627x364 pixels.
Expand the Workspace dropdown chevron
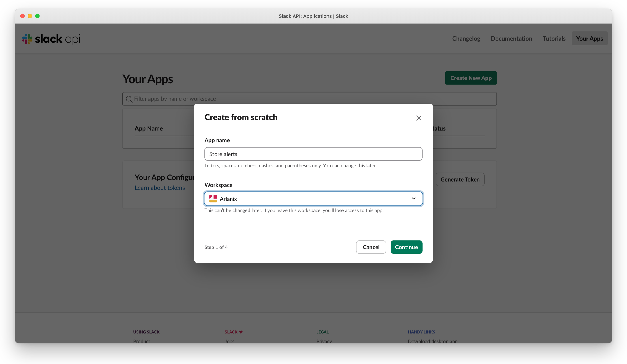pos(414,199)
